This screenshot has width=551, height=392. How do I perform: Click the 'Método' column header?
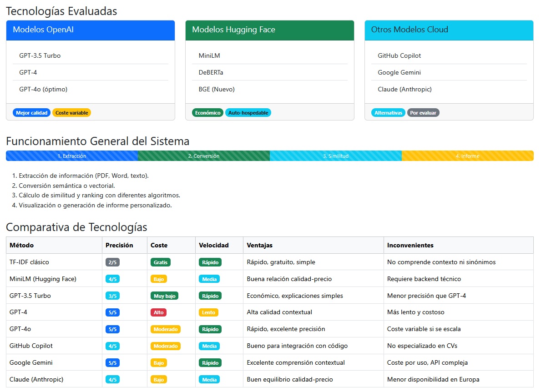tap(54, 245)
